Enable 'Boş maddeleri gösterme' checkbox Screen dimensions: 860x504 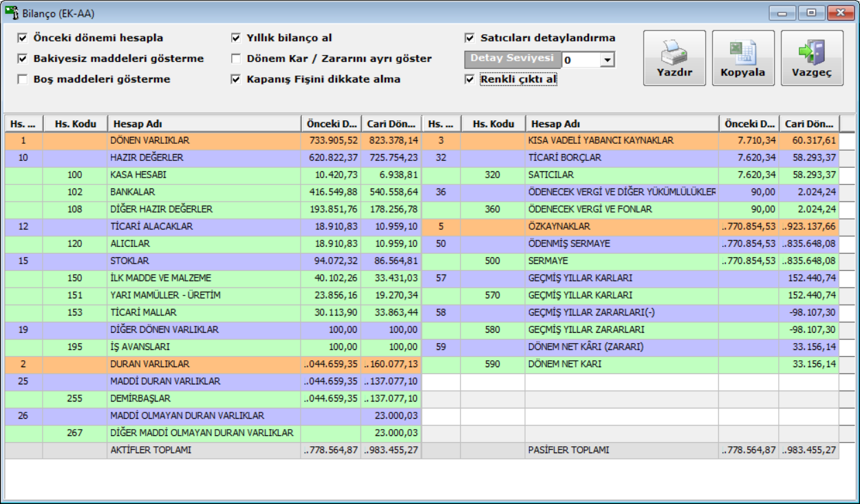(x=23, y=79)
